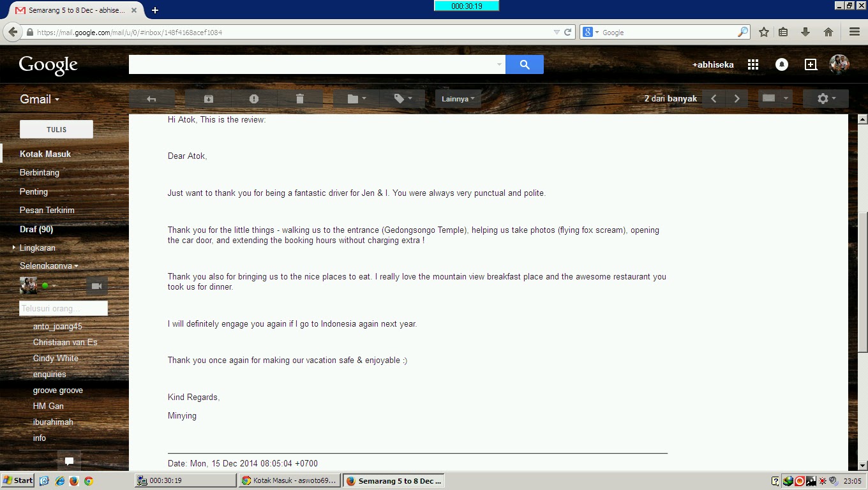Go to the next email with right chevron
Screen dimensions: 868x490
[x=737, y=99]
